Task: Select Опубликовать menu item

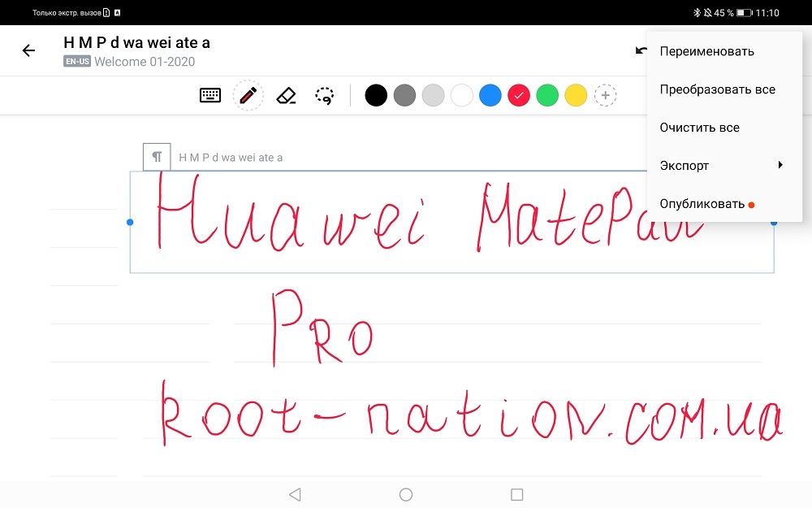Action: (724, 204)
